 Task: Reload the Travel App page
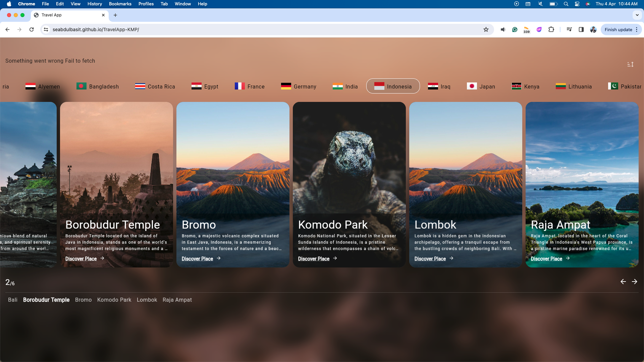pyautogui.click(x=32, y=29)
